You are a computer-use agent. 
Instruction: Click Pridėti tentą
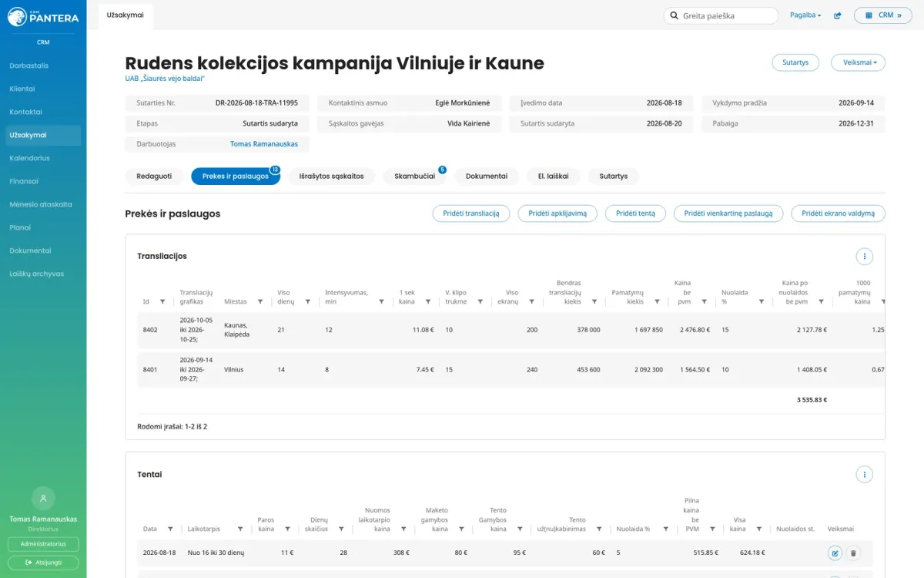click(635, 213)
